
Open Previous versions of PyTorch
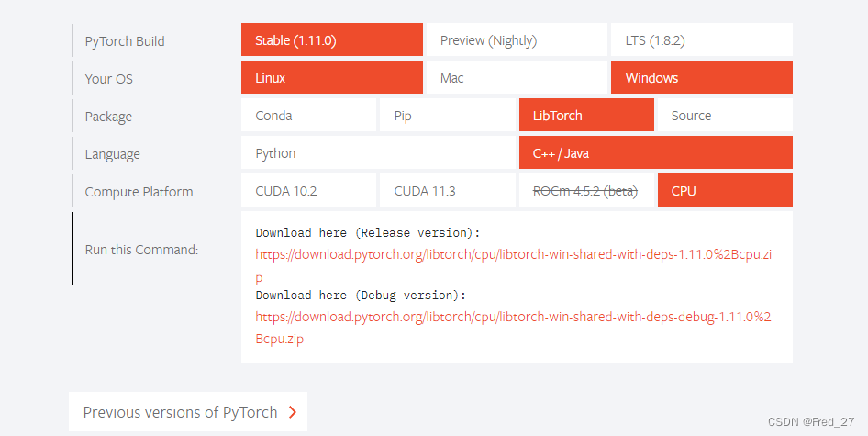[188, 411]
